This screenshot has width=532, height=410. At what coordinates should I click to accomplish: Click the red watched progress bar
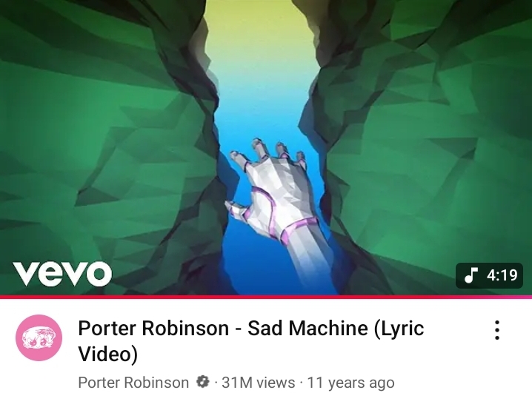tap(266, 297)
